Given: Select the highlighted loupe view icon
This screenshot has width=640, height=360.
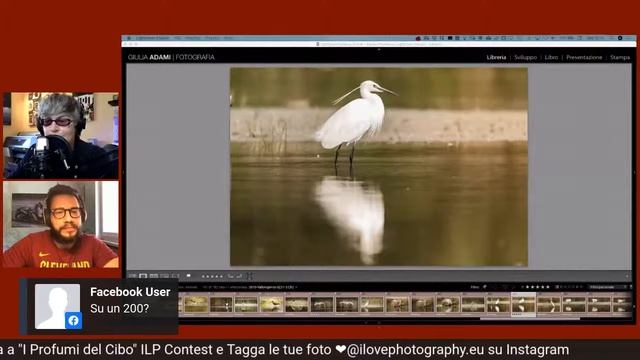Looking at the screenshot, I should click(x=143, y=276).
